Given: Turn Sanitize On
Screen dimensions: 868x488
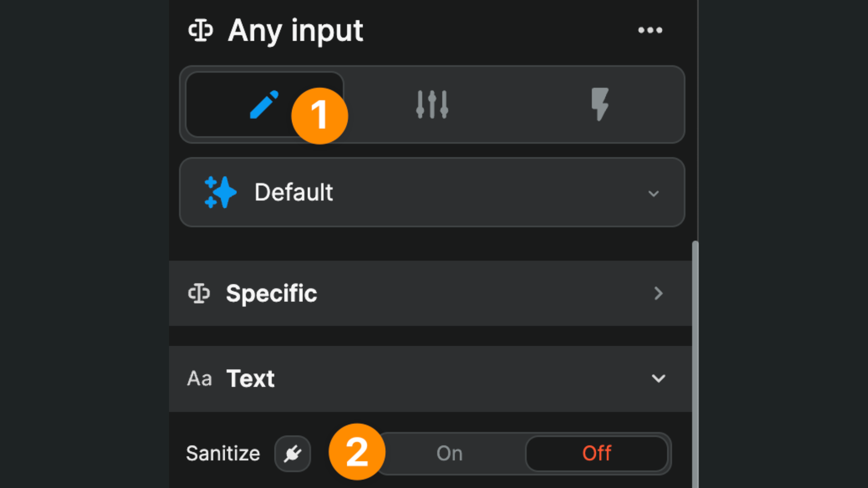Looking at the screenshot, I should [x=449, y=454].
